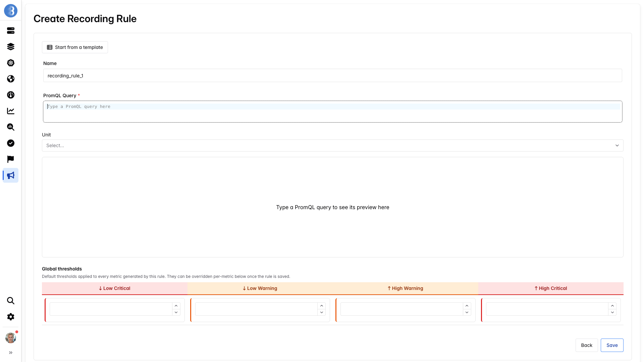Click the High Warning threshold input
This screenshot has height=362, width=644.
[402, 309]
